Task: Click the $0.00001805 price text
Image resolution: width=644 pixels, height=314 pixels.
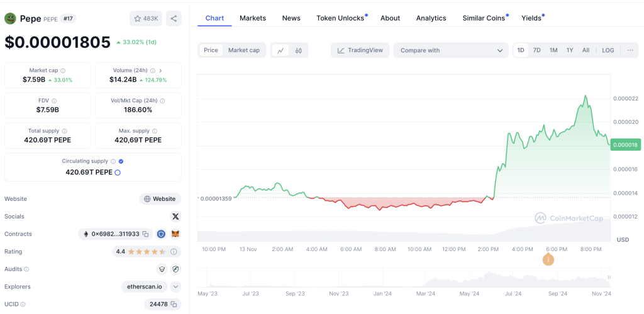Action: pyautogui.click(x=57, y=42)
